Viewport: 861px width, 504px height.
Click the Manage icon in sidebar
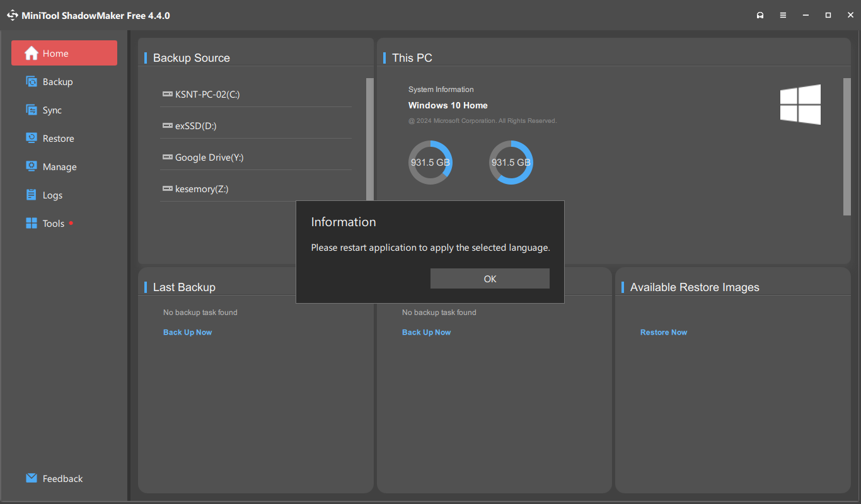pos(32,167)
